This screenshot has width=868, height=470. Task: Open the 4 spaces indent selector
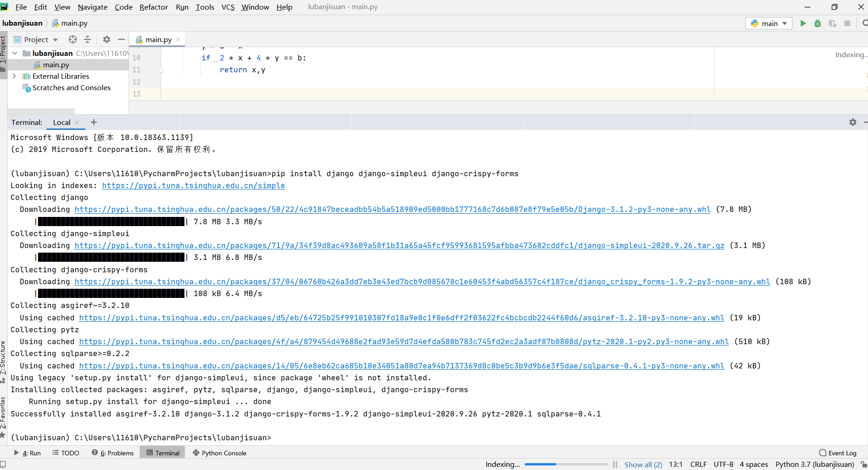[754, 464]
